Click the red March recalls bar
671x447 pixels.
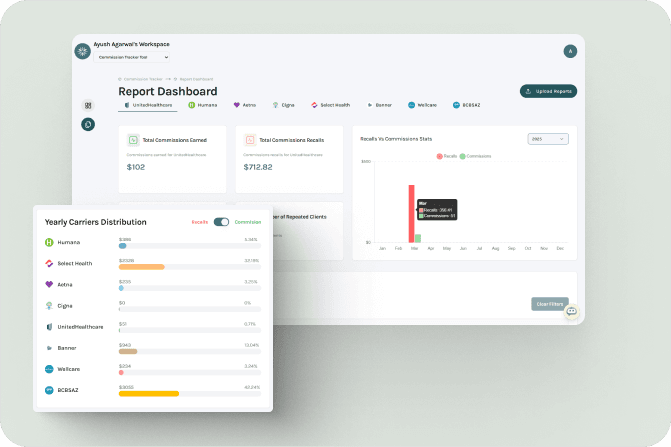(411, 214)
